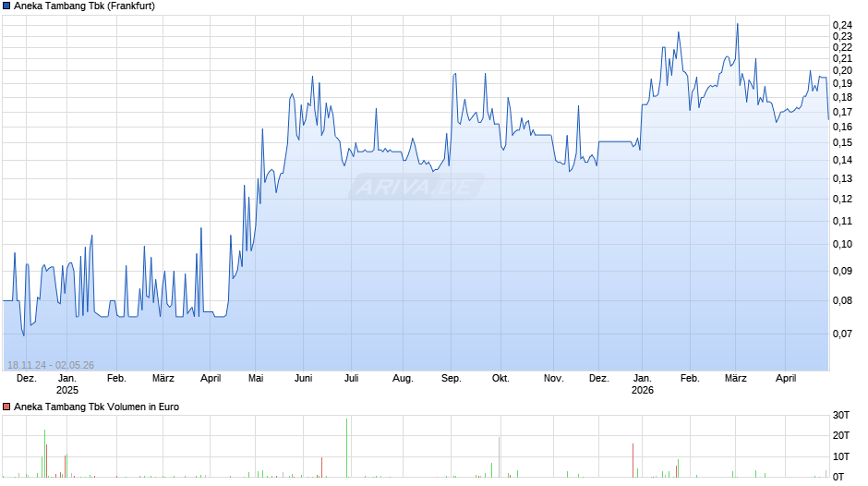Click the price axis label 0,16
The width and height of the screenshot is (868, 486).
pyautogui.click(x=842, y=127)
